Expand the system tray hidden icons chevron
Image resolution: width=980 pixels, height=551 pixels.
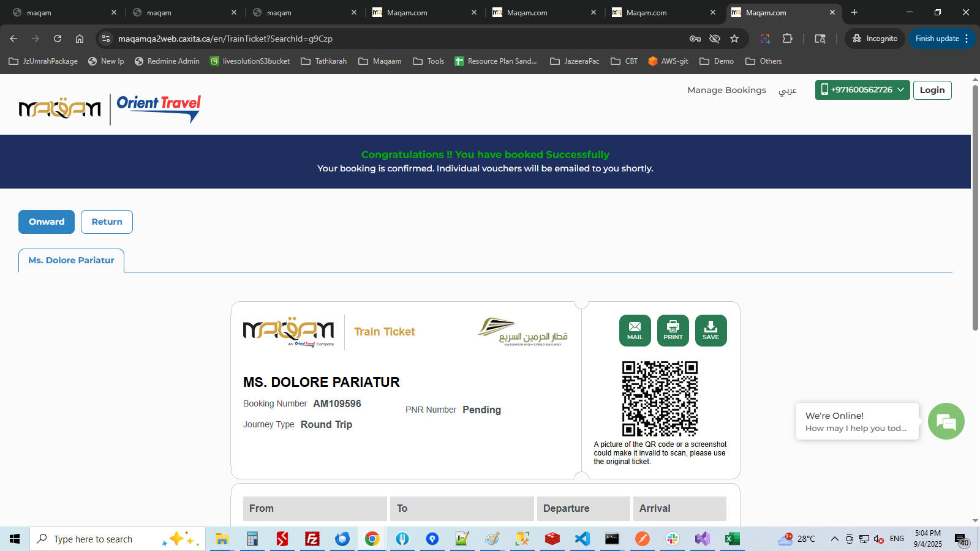834,539
